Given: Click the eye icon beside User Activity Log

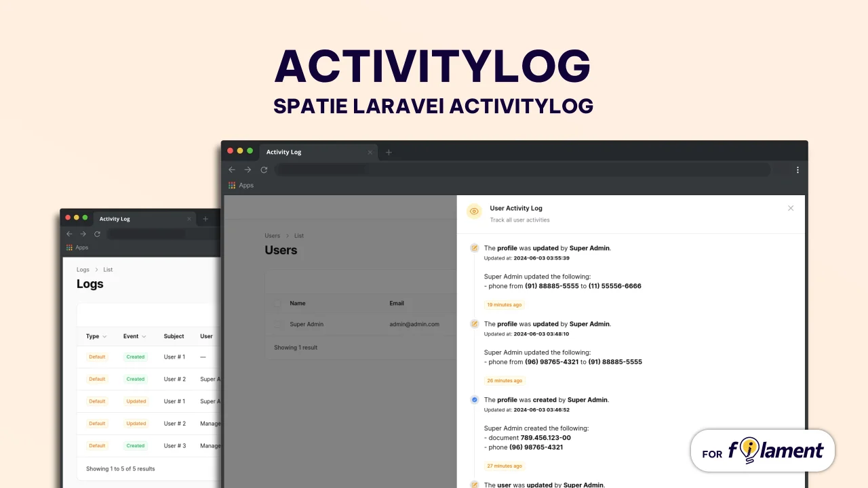Looking at the screenshot, I should click(x=474, y=211).
